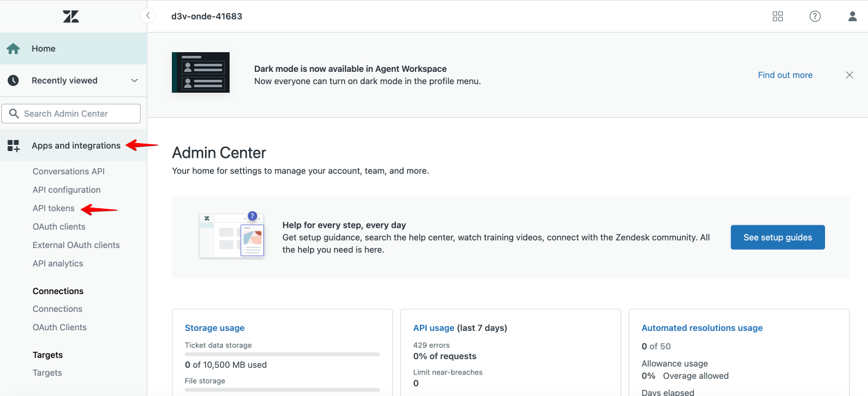
Task: Open the Zendesk products grid icon
Action: pos(778,17)
